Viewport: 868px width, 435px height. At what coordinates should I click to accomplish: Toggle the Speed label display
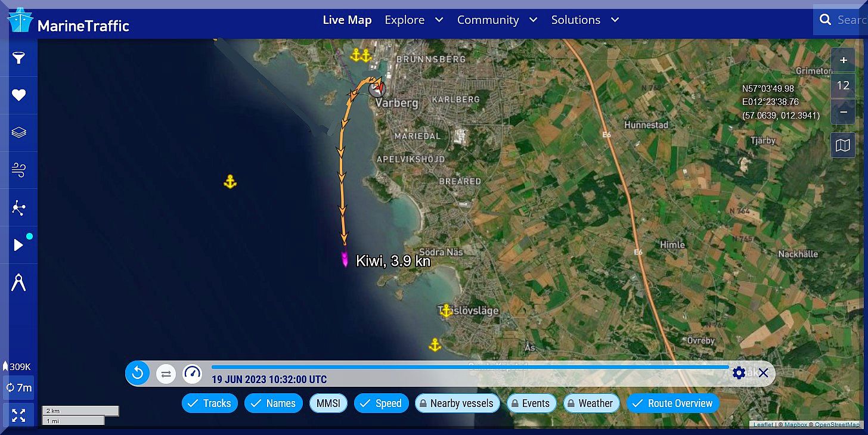382,403
